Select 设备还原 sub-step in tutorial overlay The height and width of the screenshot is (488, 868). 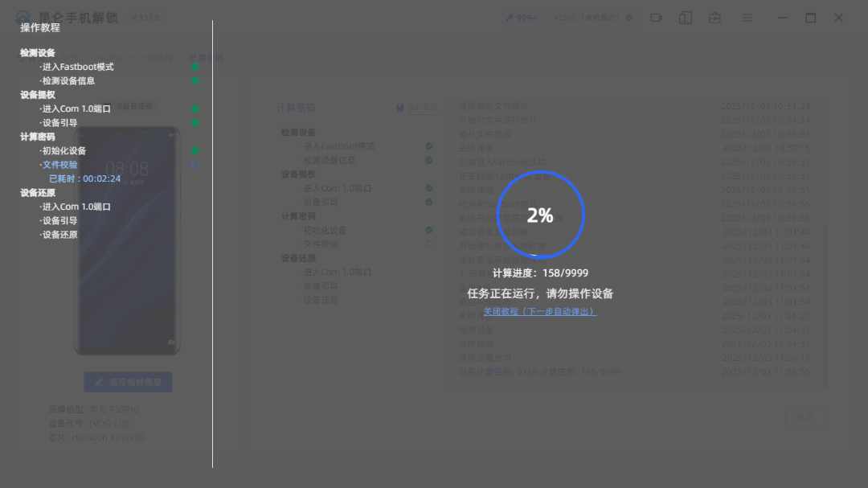(x=59, y=235)
